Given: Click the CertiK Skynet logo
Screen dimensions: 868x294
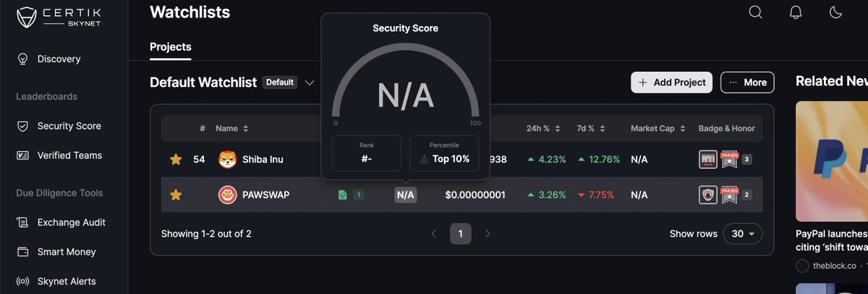Looking at the screenshot, I should [x=59, y=17].
